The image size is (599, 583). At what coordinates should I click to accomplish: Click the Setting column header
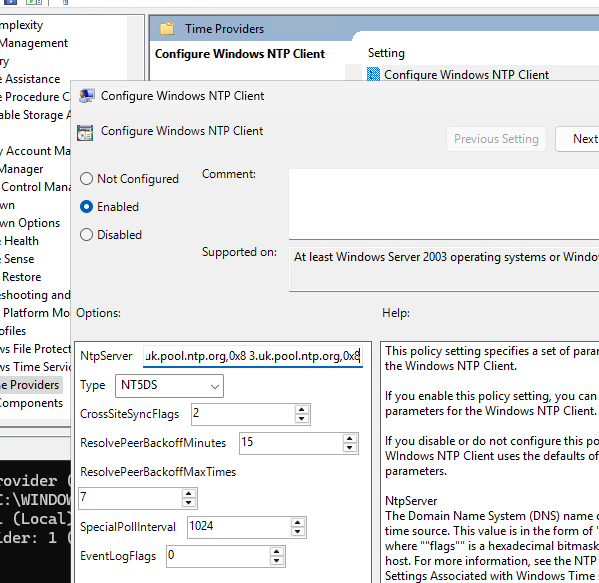[x=386, y=53]
